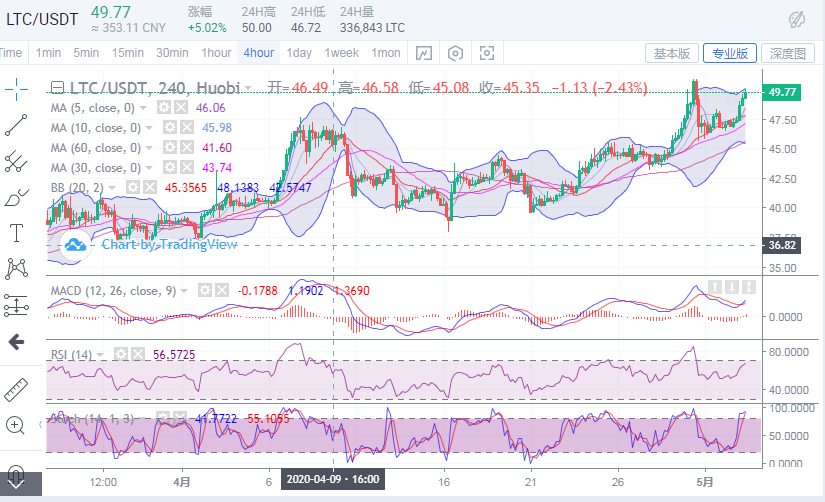Screen dimensions: 825x502
Task: Select the crosshair cursor tool
Action: click(16, 89)
